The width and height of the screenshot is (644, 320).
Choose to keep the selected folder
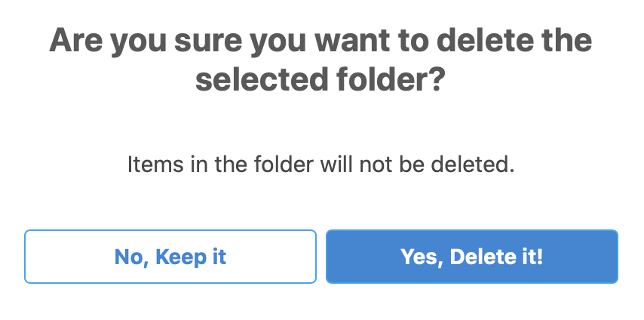click(170, 257)
